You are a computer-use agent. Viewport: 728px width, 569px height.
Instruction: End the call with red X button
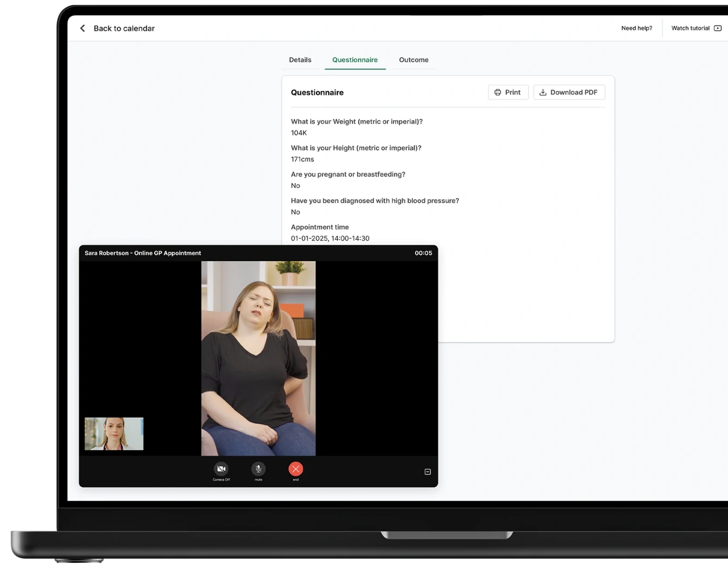[x=296, y=469]
